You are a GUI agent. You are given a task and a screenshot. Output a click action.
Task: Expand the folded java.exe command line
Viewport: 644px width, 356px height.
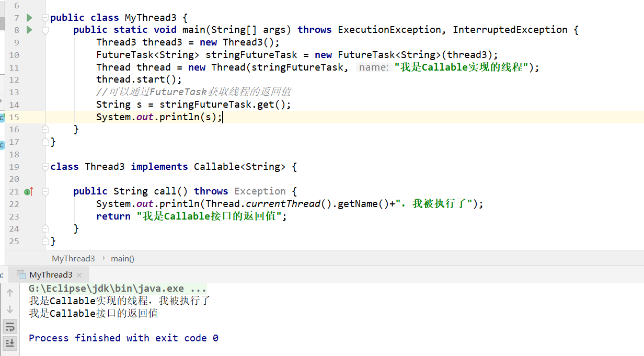point(199,289)
